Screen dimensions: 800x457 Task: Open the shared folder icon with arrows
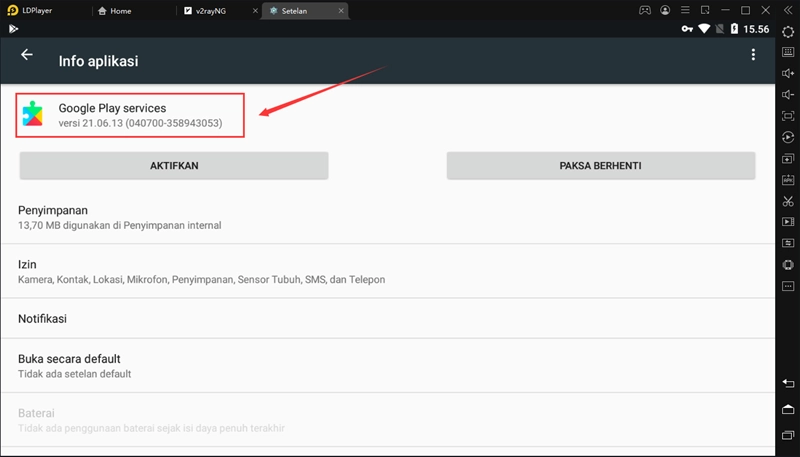[788, 243]
